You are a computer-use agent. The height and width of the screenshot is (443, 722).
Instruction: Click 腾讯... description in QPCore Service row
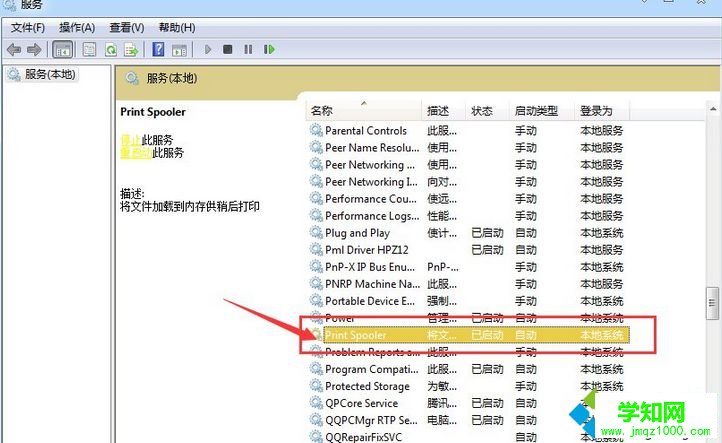[442, 403]
